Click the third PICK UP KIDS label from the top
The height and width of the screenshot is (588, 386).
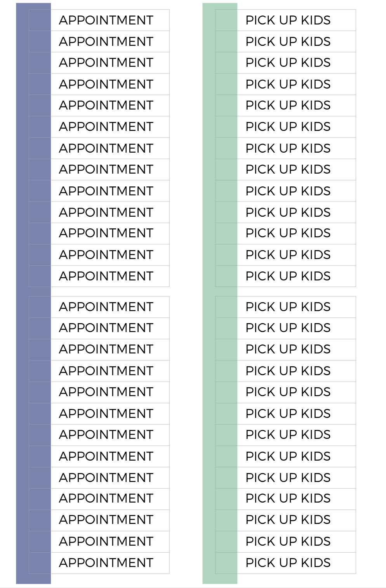(288, 63)
